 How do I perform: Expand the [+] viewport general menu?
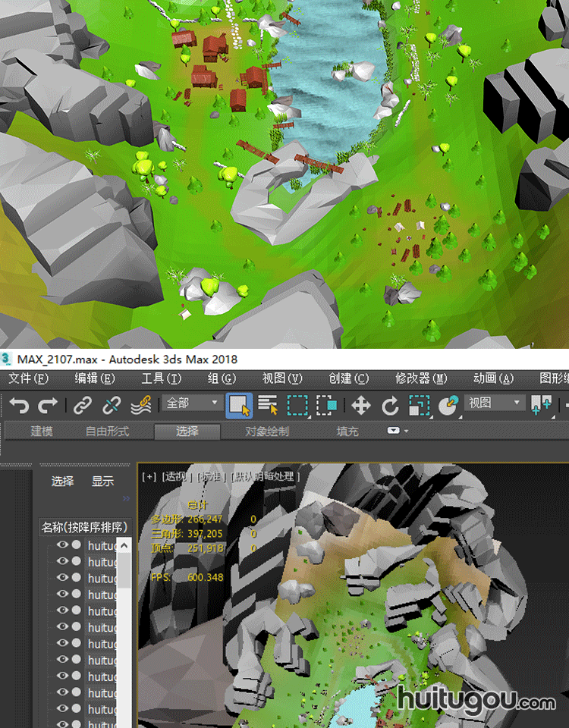tap(149, 476)
